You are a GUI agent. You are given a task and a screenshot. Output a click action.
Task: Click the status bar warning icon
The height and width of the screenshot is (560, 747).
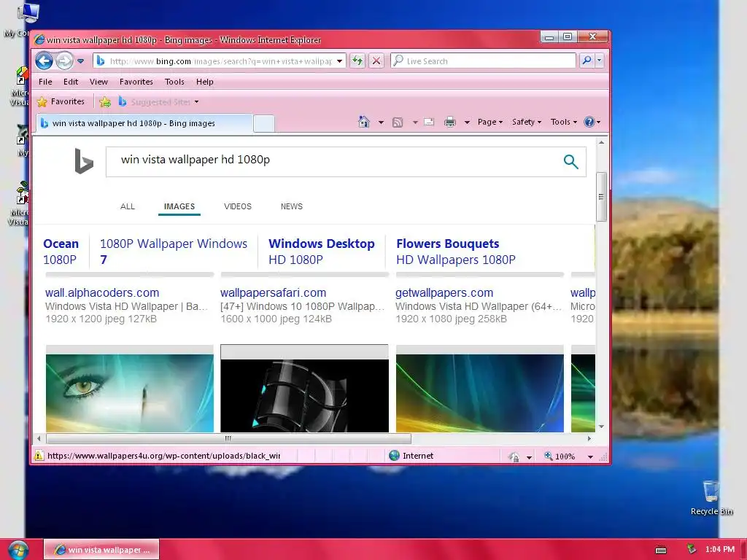(39, 456)
